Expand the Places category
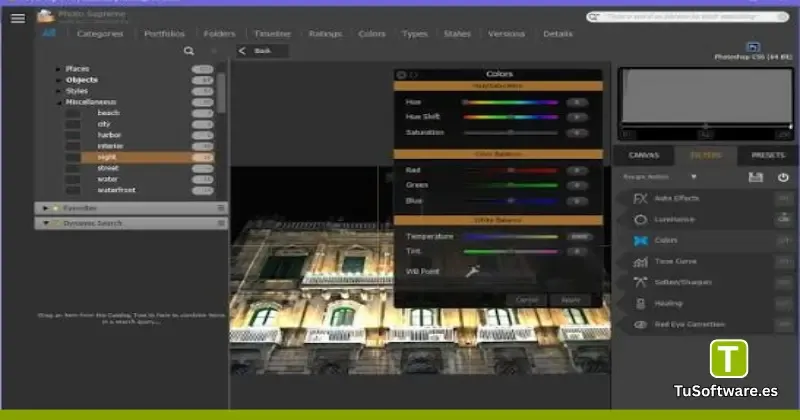Image resolution: width=800 pixels, height=420 pixels. pyautogui.click(x=58, y=69)
